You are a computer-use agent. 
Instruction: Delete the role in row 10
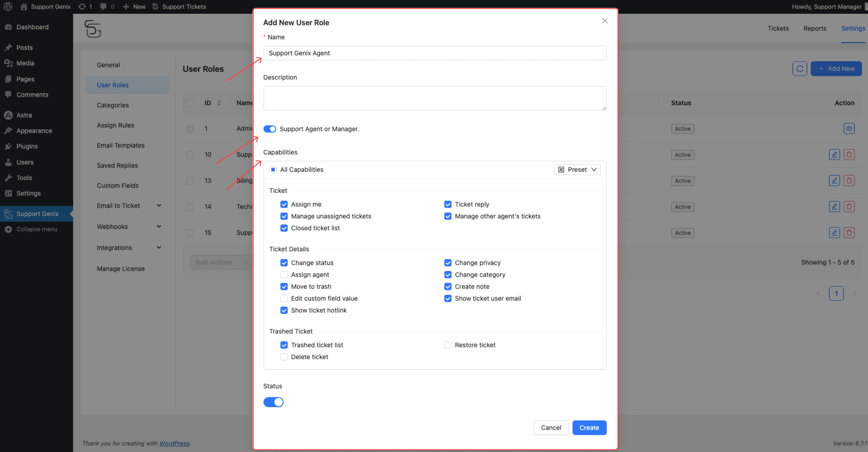coord(849,154)
